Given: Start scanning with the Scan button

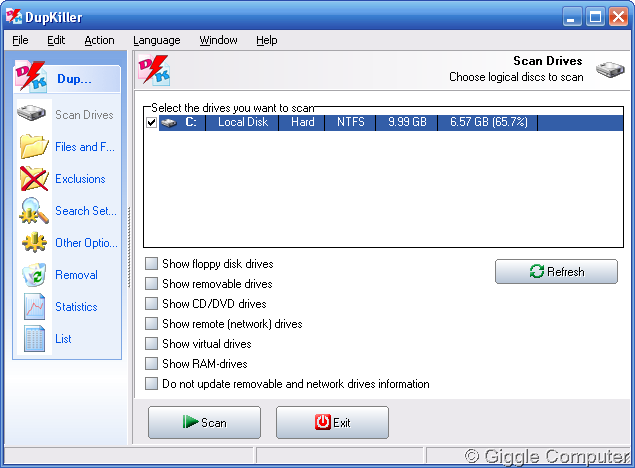Looking at the screenshot, I should point(205,422).
